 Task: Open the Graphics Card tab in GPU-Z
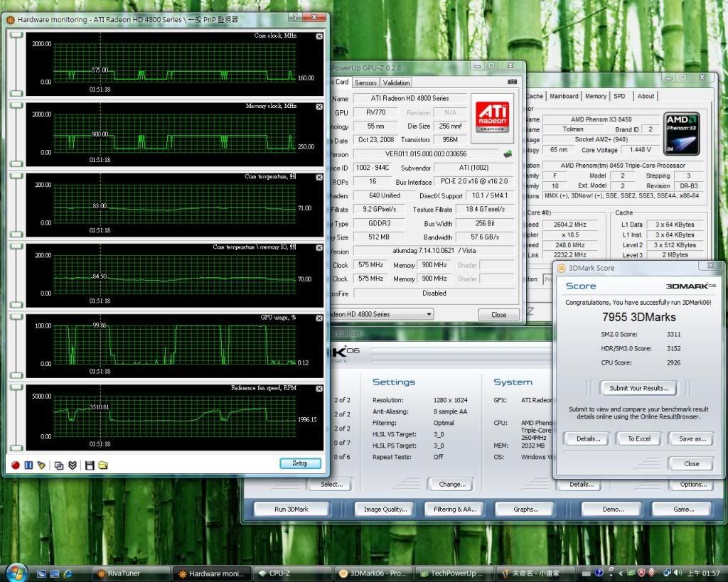coord(341,82)
